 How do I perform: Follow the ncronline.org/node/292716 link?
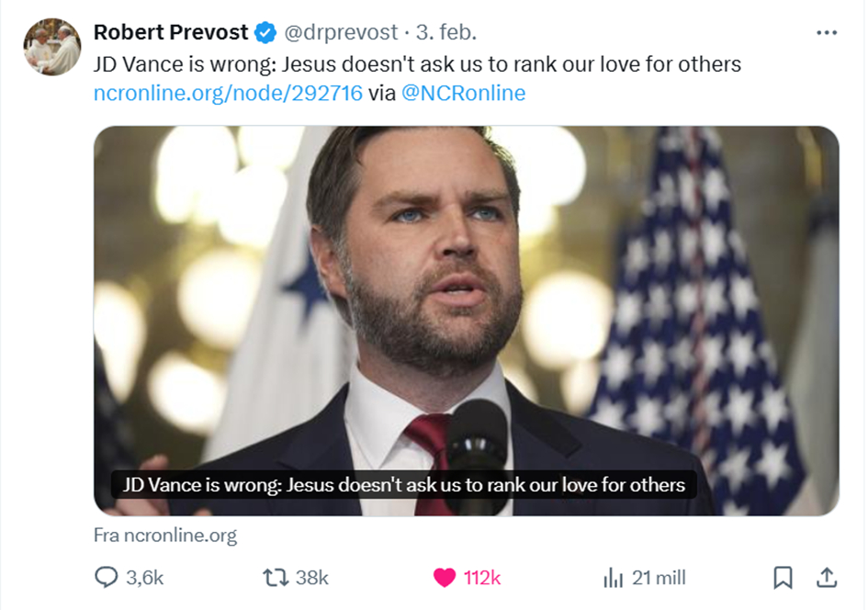tap(228, 93)
